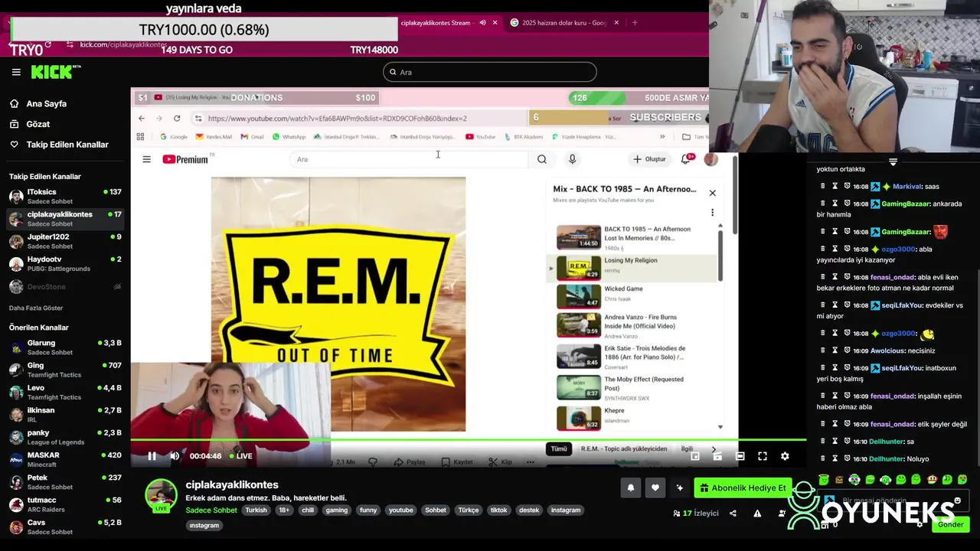Image resolution: width=980 pixels, height=551 pixels.
Task: Click YouTube URL address bar
Action: tap(360, 119)
